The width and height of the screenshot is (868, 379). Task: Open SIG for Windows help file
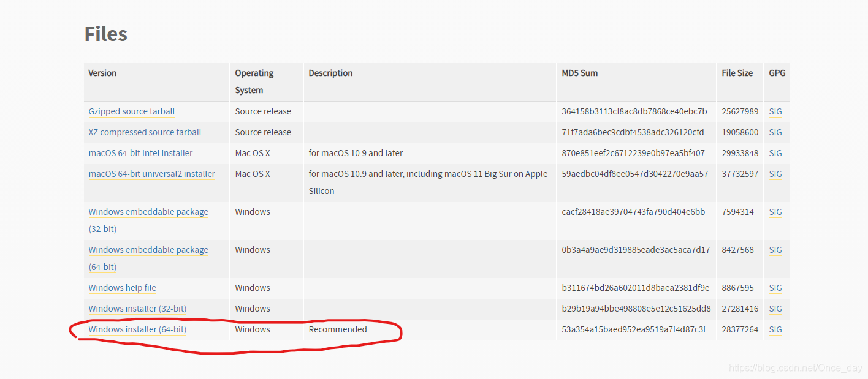pos(775,288)
